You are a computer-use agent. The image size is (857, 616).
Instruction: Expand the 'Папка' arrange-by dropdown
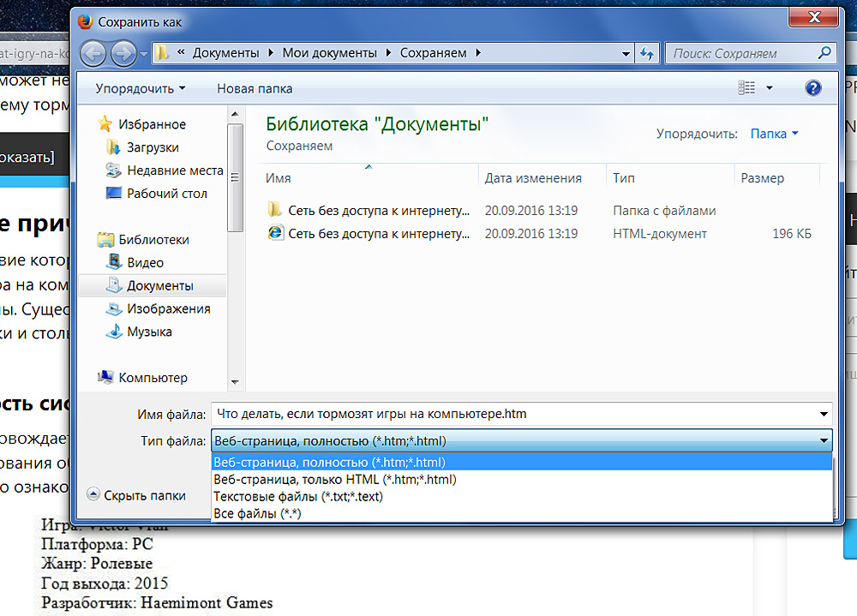[x=774, y=134]
